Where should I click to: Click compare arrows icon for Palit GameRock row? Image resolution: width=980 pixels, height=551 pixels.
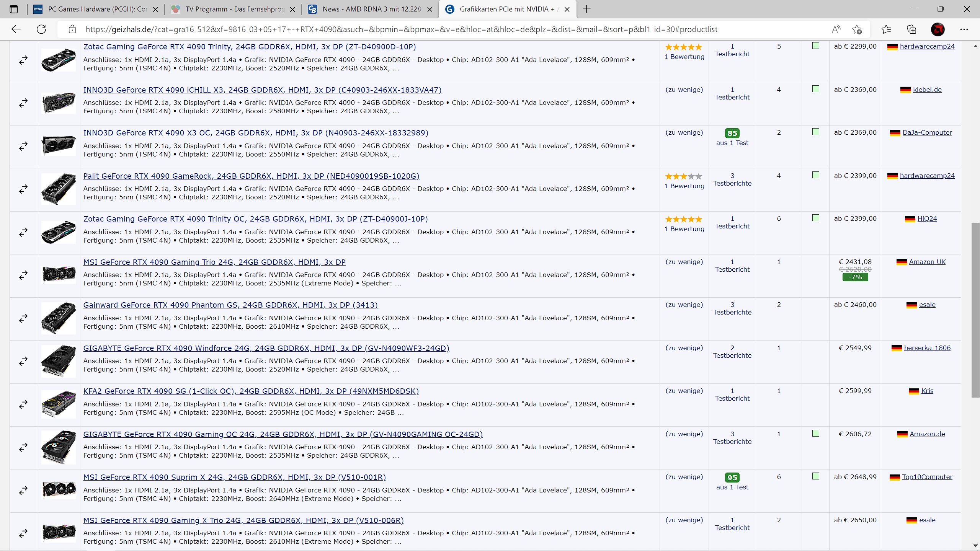coord(23,189)
